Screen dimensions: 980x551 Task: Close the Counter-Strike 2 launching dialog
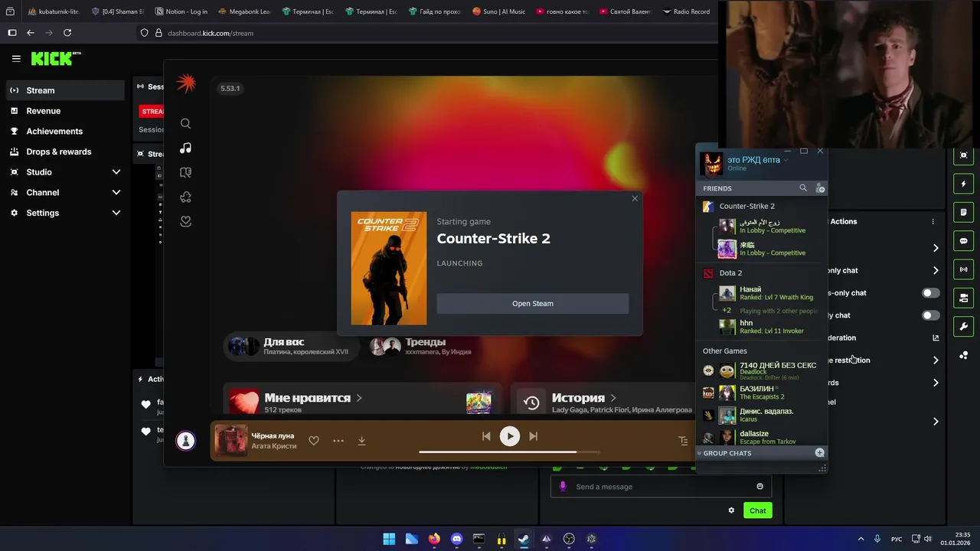click(x=635, y=199)
